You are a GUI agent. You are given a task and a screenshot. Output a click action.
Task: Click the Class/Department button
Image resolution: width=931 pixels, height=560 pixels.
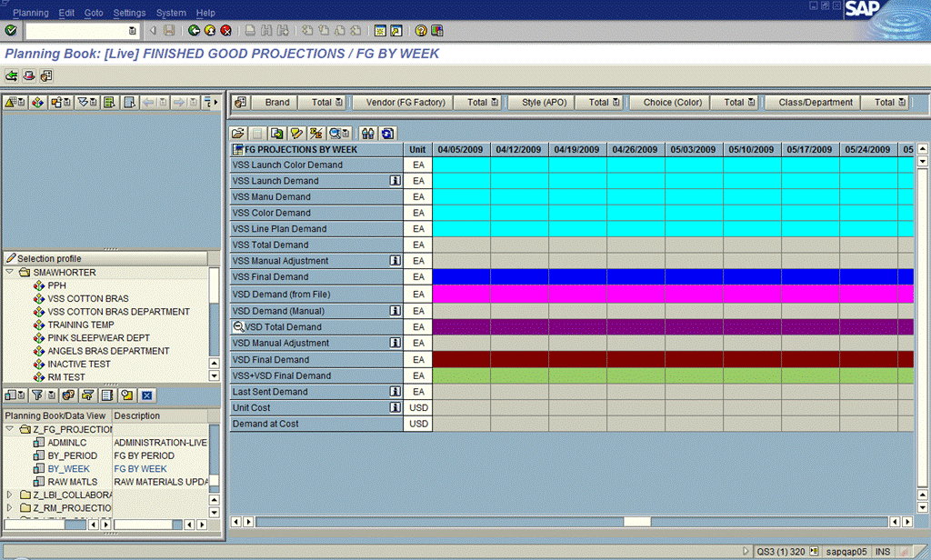[813, 102]
